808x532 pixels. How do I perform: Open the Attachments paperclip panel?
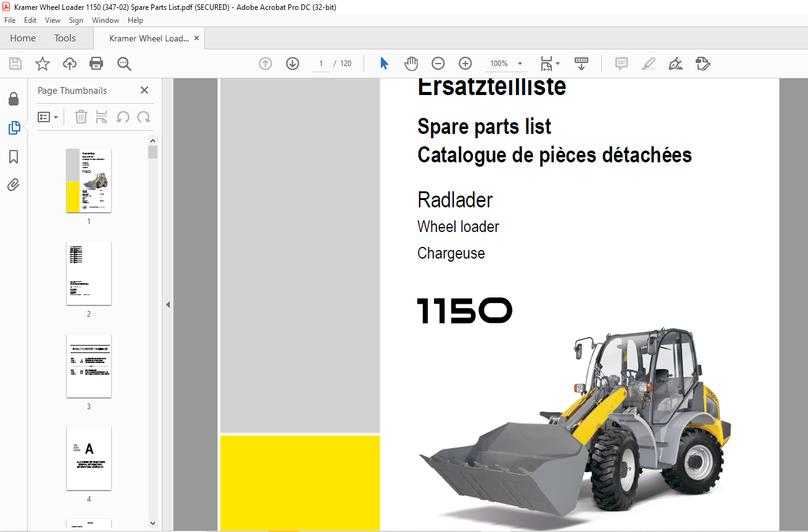(x=14, y=185)
